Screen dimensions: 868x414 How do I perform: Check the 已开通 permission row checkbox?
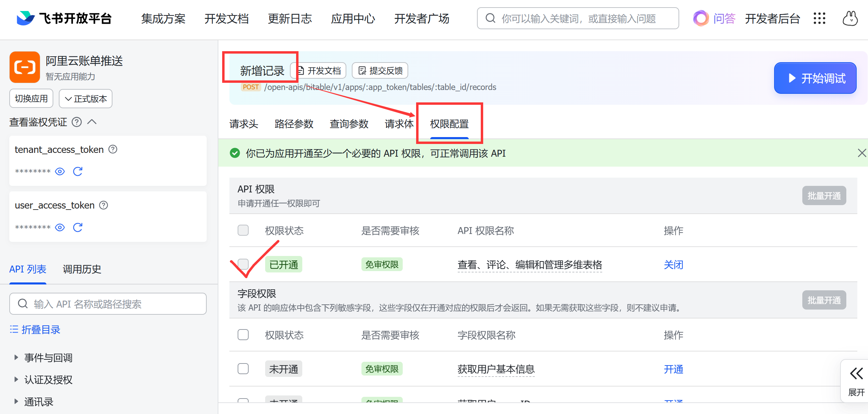(x=243, y=264)
